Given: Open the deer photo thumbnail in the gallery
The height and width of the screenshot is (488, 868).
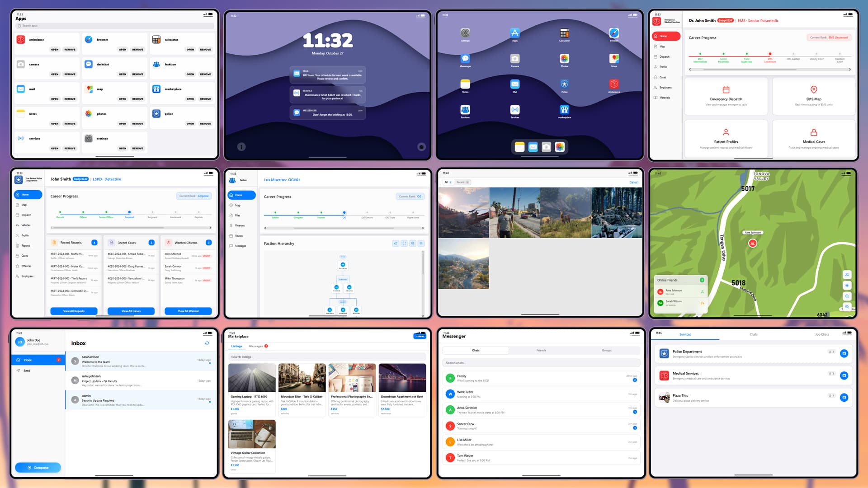Looking at the screenshot, I should 565,213.
